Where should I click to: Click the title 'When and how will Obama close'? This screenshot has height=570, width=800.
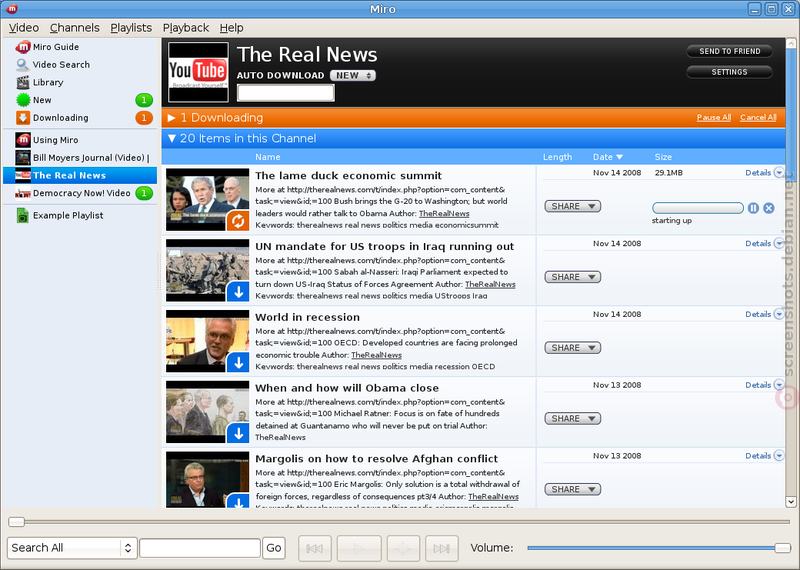347,388
